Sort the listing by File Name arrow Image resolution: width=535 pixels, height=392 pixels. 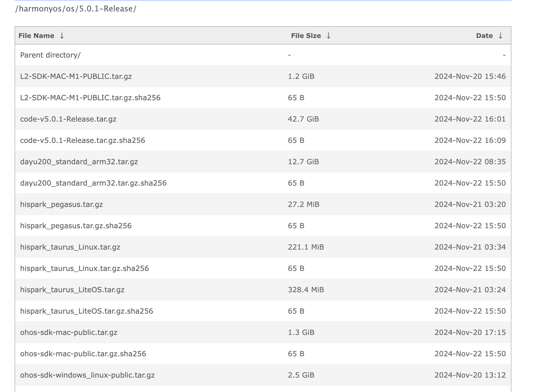click(62, 36)
